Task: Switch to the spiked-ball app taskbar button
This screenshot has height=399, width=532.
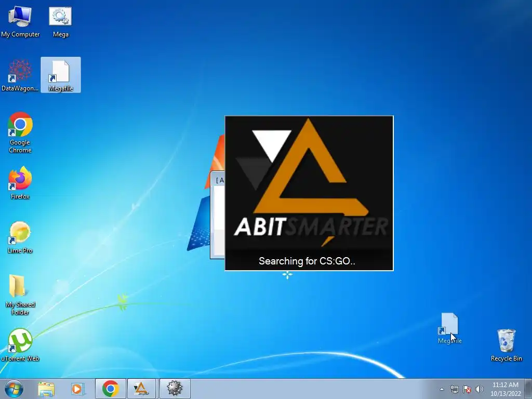Action: tap(175, 389)
